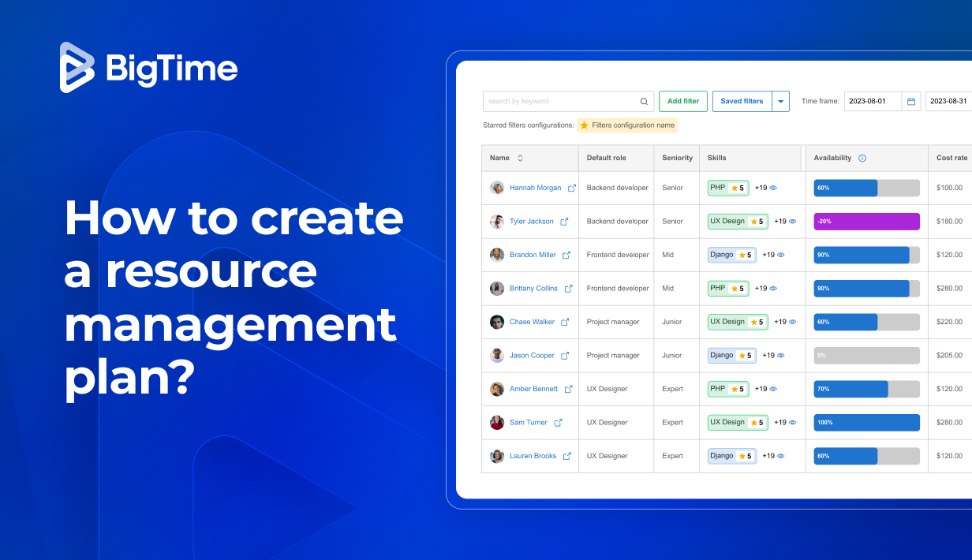Click Sam Turner's 100% availability bar
This screenshot has width=972, height=560.
867,423
